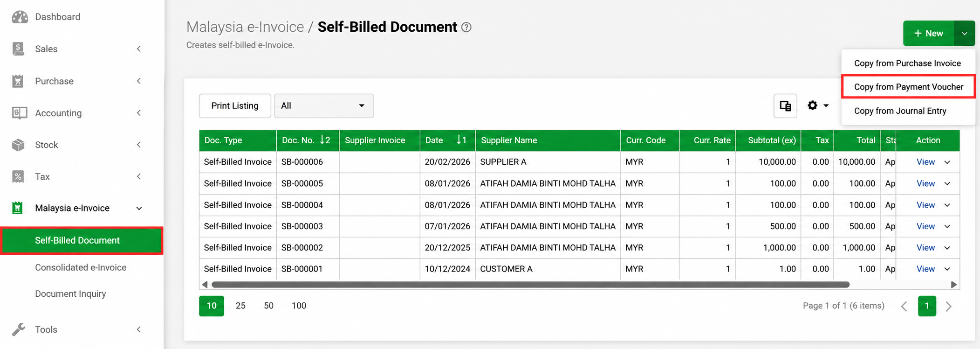View the SB-000001 document
The image size is (980, 349).
[x=925, y=269]
